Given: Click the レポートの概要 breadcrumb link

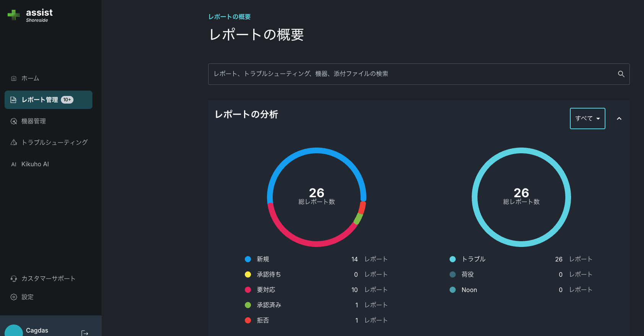Looking at the screenshot, I should point(230,17).
